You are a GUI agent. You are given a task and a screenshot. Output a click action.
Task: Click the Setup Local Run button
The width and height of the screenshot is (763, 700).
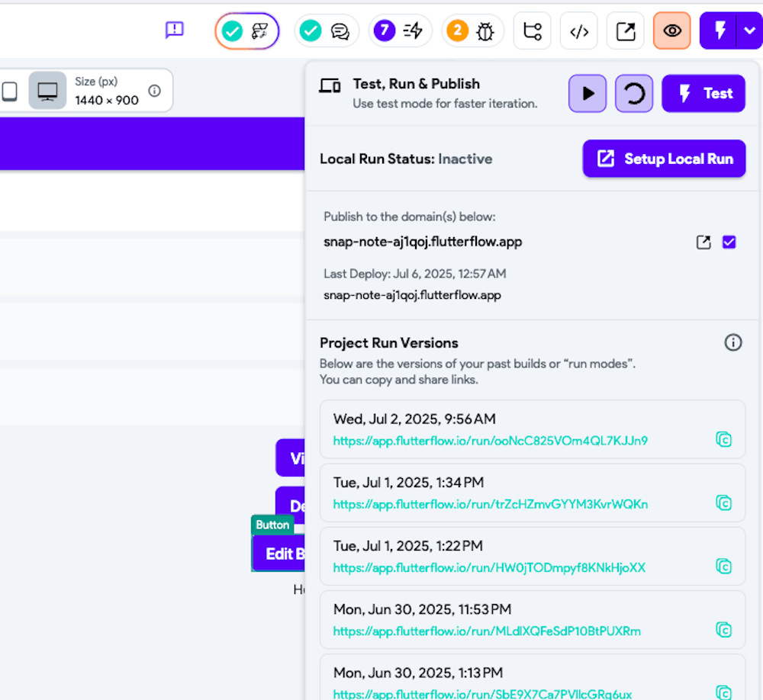[664, 159]
